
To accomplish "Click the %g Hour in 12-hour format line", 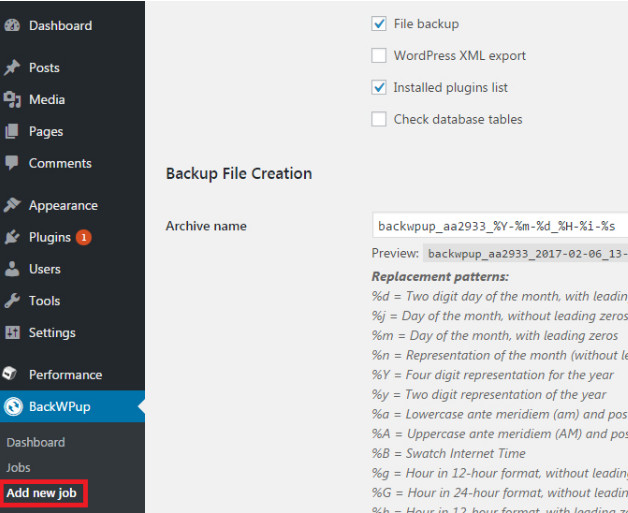I will pyautogui.click(x=500, y=473).
